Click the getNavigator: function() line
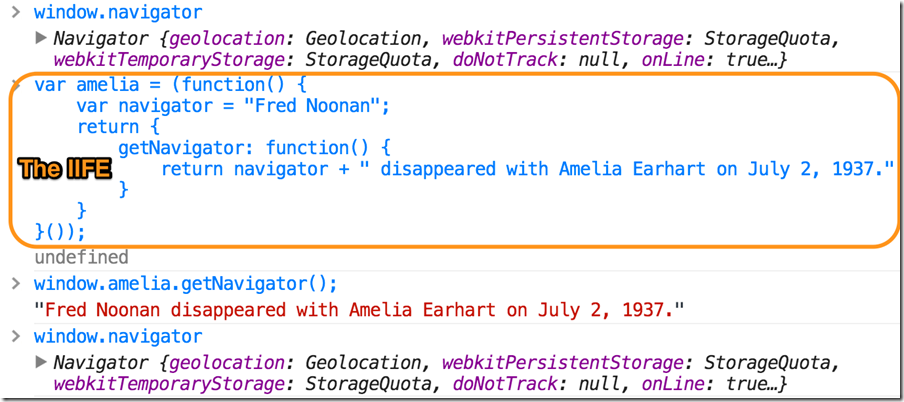 (254, 148)
